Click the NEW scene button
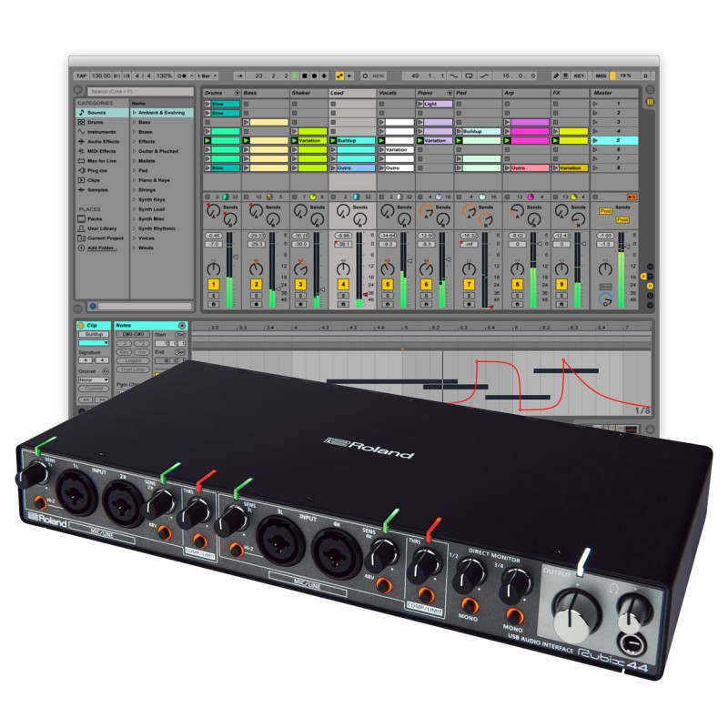728x728 pixels. click(379, 76)
